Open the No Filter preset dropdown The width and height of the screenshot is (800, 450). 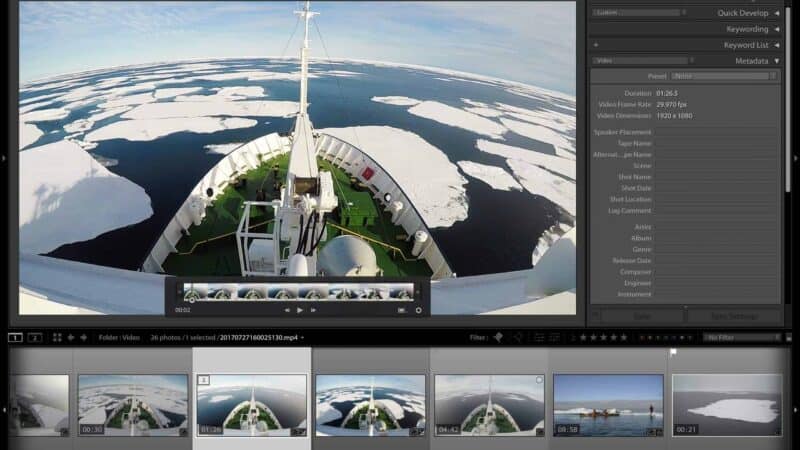(742, 337)
